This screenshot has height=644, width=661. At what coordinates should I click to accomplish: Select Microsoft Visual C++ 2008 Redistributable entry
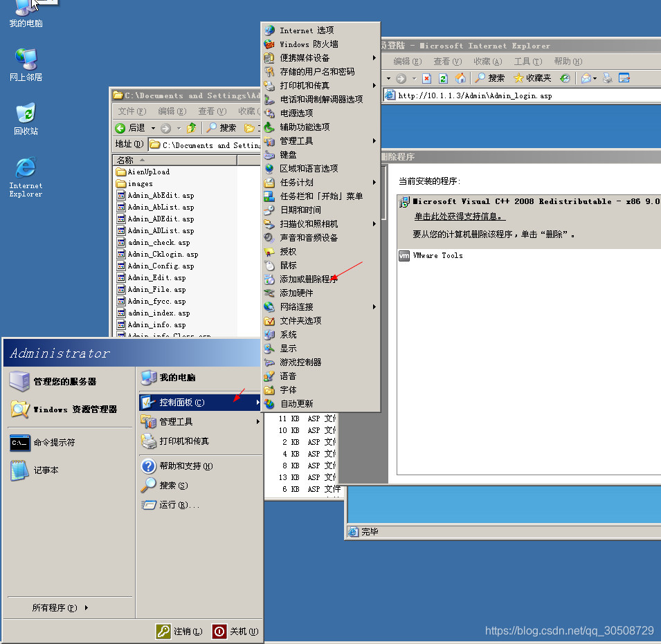(x=529, y=202)
